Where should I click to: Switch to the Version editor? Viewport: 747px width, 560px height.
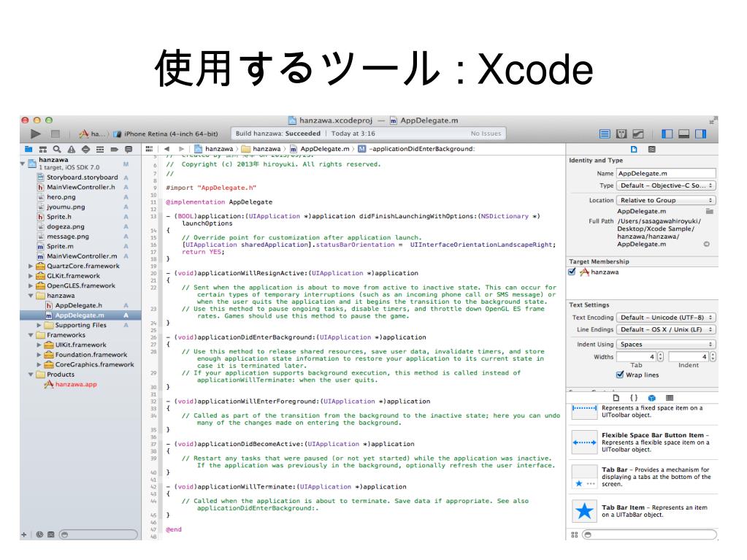tap(638, 134)
